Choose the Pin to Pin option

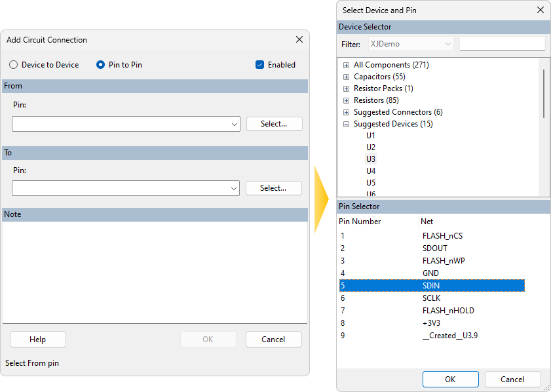click(100, 65)
